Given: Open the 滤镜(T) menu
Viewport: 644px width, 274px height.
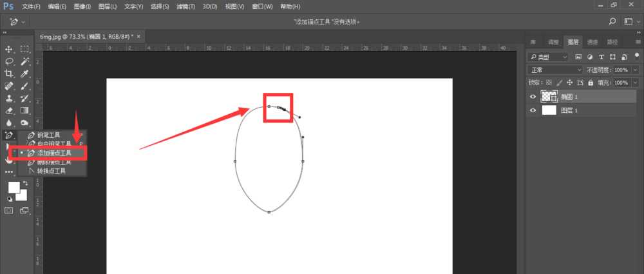Looking at the screenshot, I should pos(186,6).
